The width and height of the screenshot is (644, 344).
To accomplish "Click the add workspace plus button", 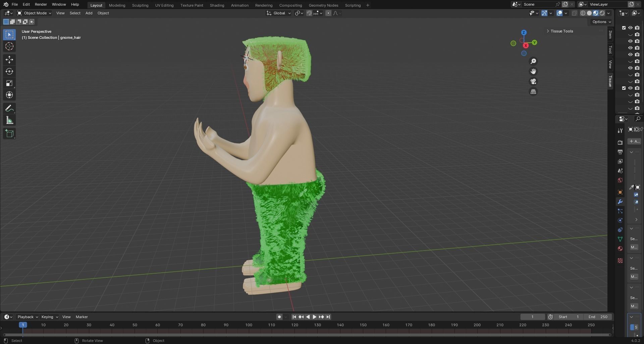I will pos(368,5).
